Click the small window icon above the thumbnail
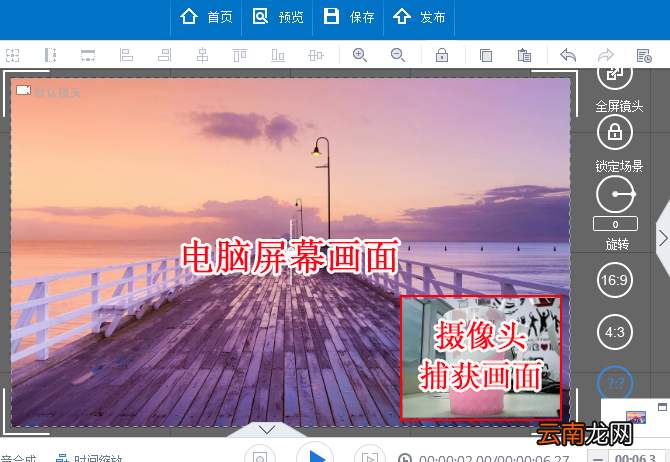 click(662, 407)
